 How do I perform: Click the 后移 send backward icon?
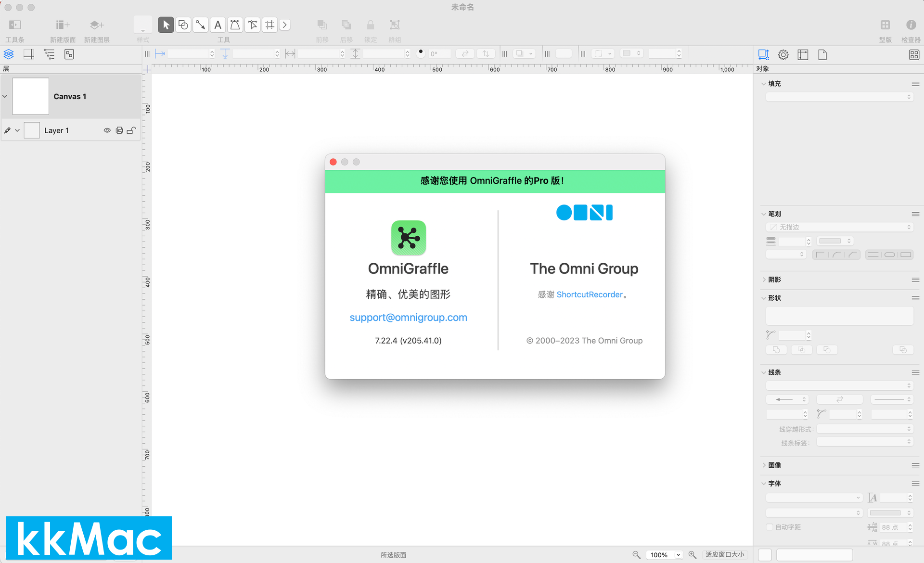[x=346, y=25]
